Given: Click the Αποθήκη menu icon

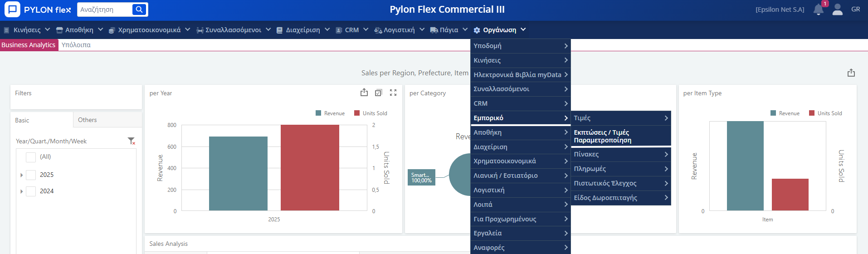Looking at the screenshot, I should click(59, 30).
